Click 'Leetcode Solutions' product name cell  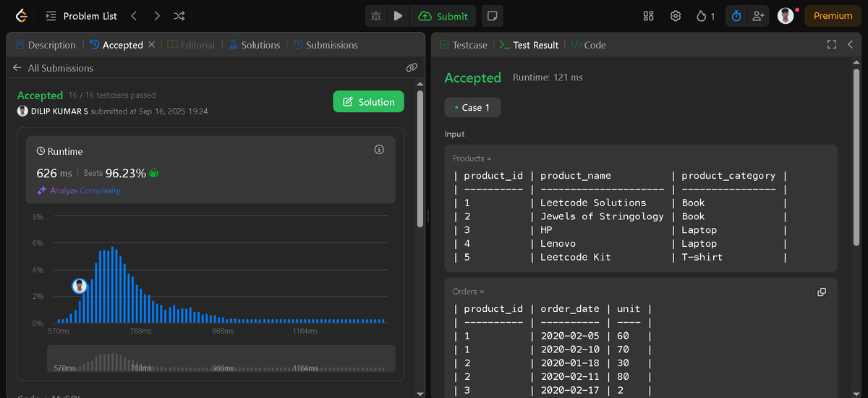pyautogui.click(x=593, y=203)
